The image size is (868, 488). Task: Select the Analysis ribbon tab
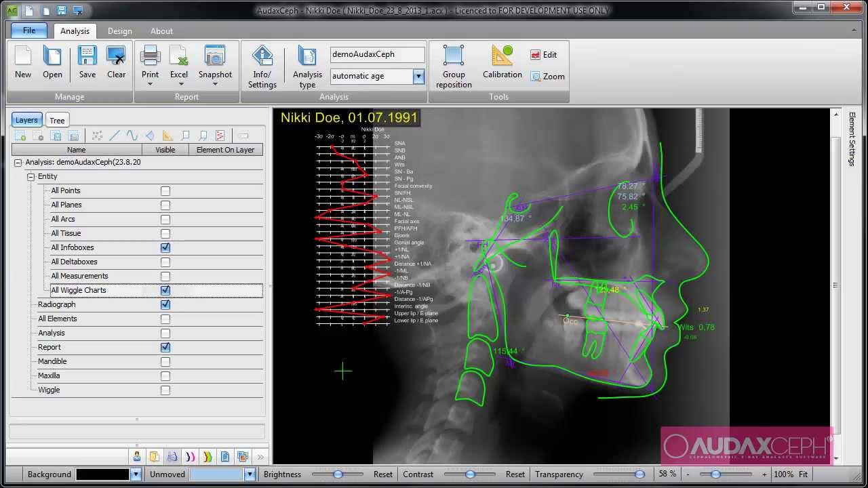(75, 31)
